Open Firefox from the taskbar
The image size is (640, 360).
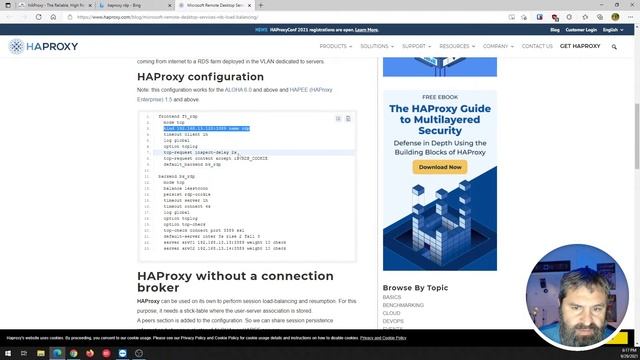tap(90, 353)
